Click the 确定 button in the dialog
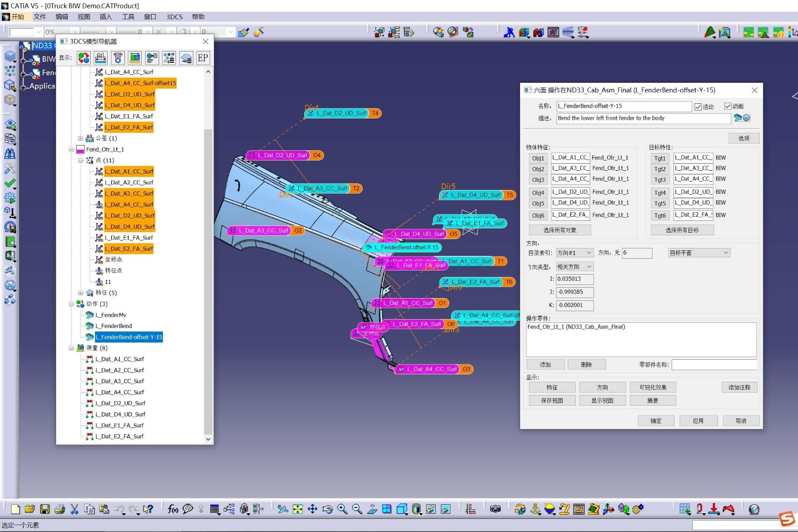This screenshot has width=798, height=532. pos(656,421)
